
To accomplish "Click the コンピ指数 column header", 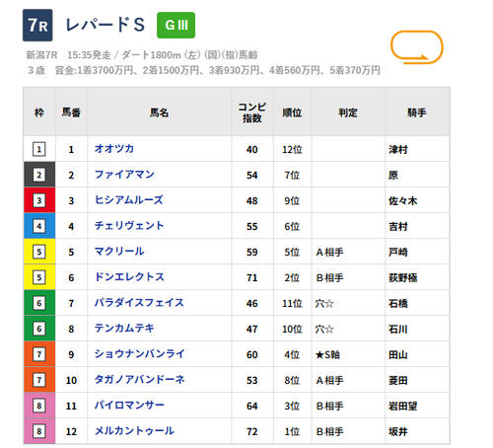I will [252, 112].
